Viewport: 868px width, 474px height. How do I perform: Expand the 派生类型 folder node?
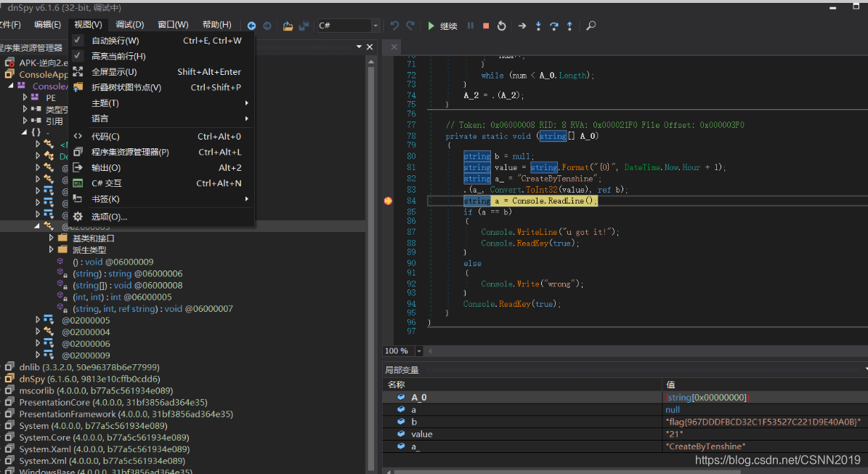tap(52, 250)
